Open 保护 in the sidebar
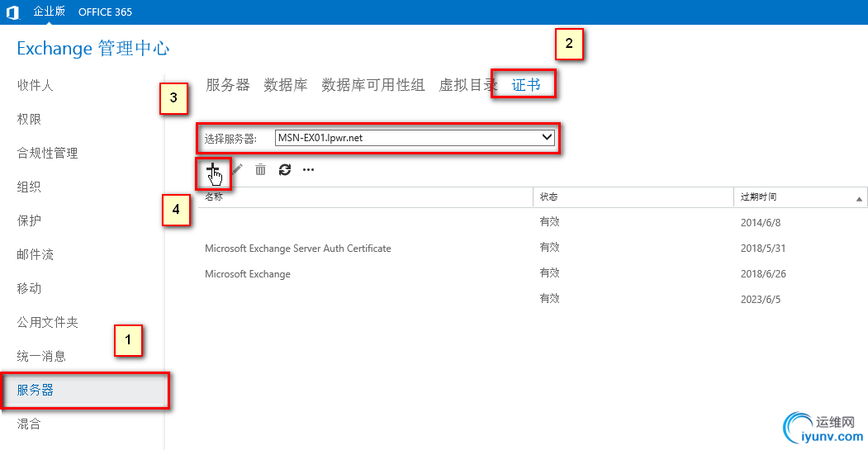The height and width of the screenshot is (450, 868). click(29, 220)
